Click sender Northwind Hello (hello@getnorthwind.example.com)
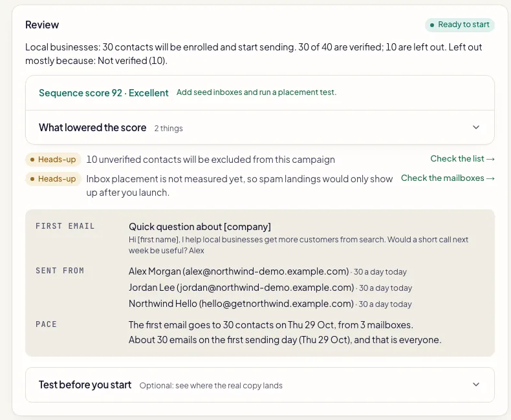Viewport: 511px width, 420px height. (241, 304)
